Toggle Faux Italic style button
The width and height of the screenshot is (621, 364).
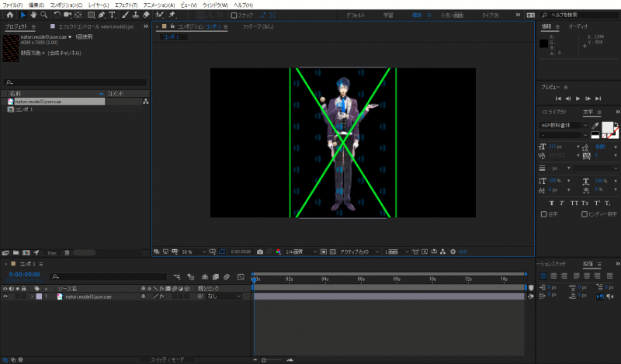562,203
